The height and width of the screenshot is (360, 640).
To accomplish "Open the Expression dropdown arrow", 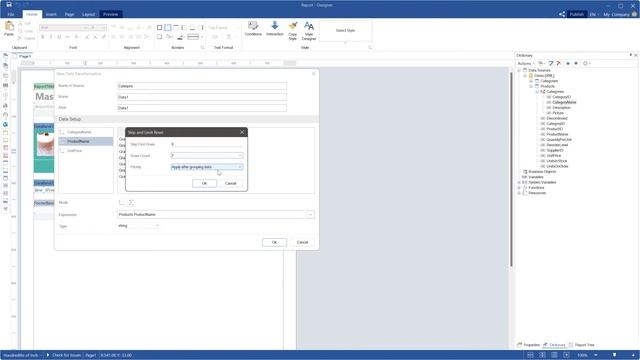I will 310,215.
